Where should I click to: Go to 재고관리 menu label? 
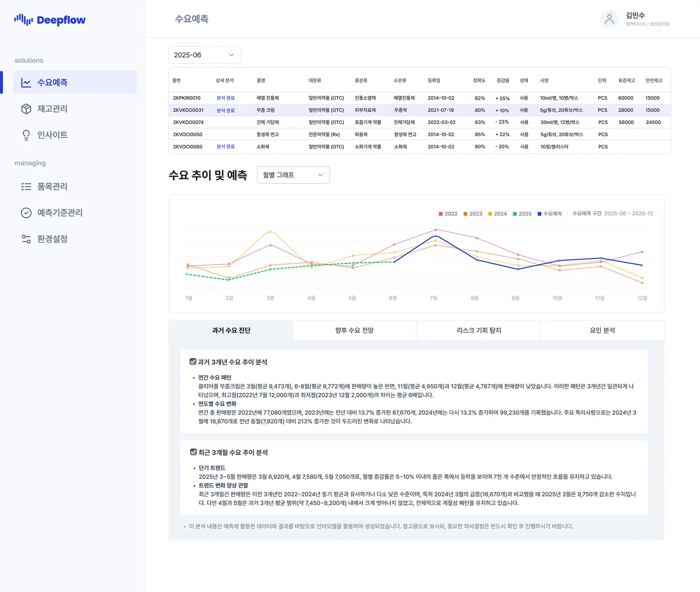pyautogui.click(x=52, y=109)
